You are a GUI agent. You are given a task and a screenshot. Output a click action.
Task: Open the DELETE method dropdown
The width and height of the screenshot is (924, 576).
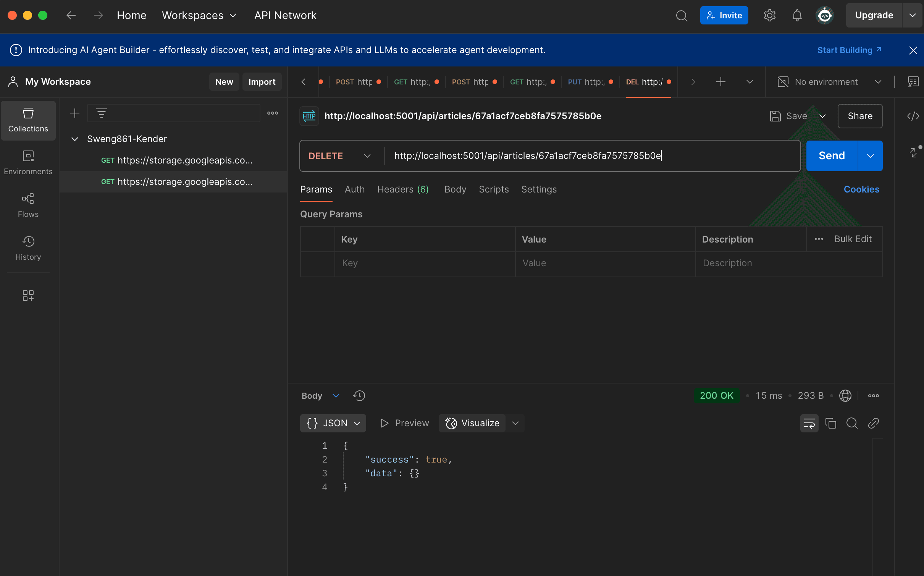pos(339,156)
